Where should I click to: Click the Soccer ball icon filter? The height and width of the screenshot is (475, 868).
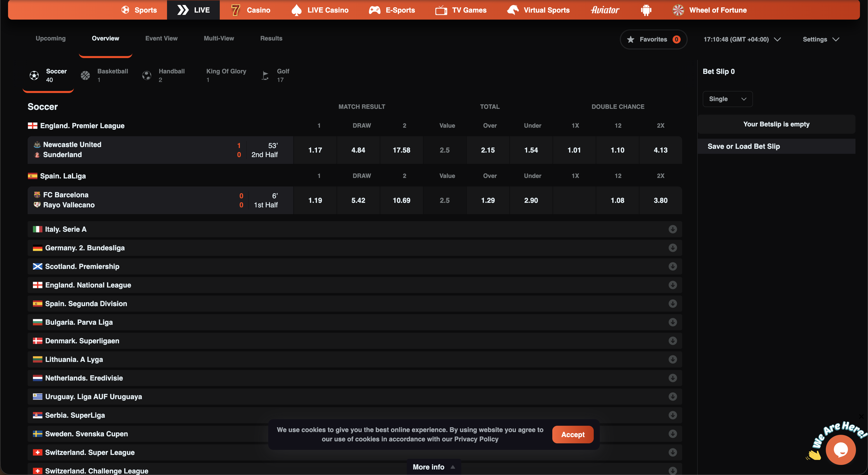click(34, 75)
